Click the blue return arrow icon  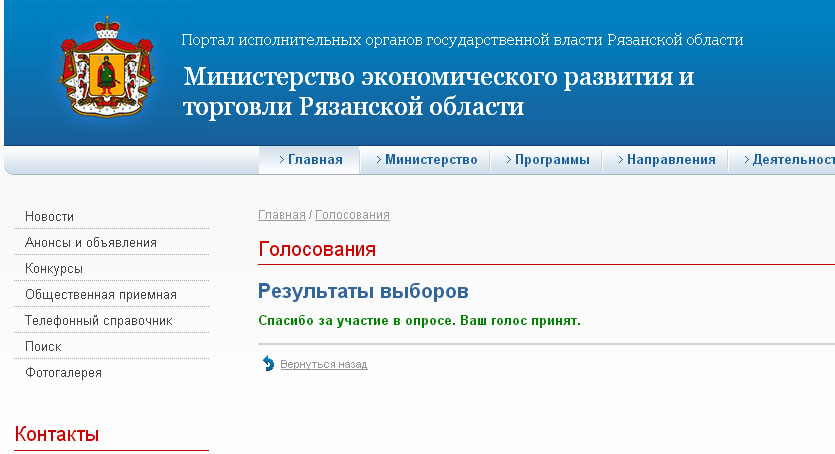click(x=268, y=364)
